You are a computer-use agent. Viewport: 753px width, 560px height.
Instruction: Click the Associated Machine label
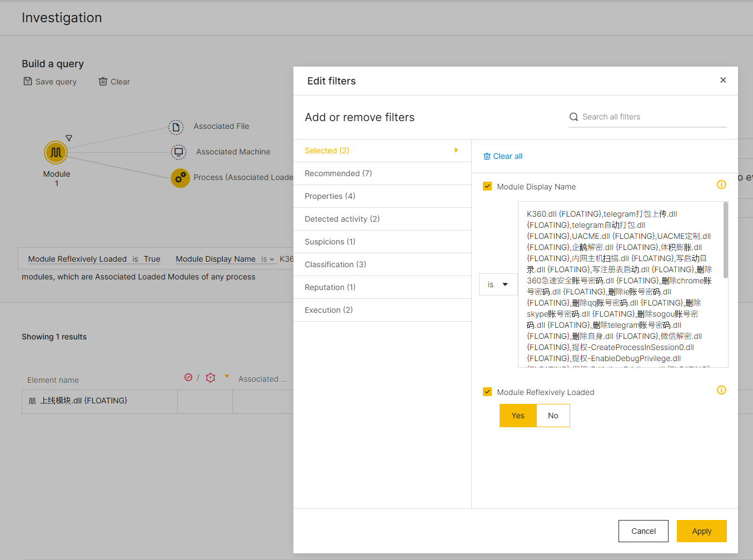pos(233,152)
